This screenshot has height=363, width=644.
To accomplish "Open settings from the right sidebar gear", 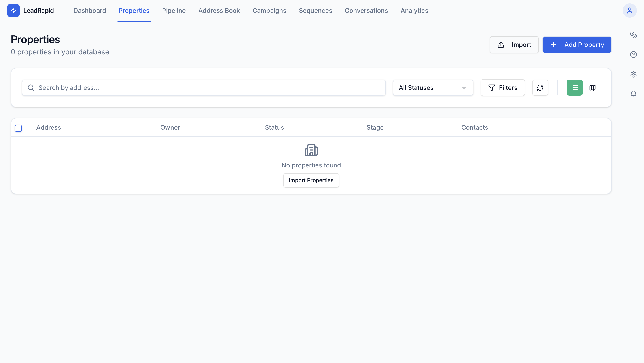I will pos(633,74).
